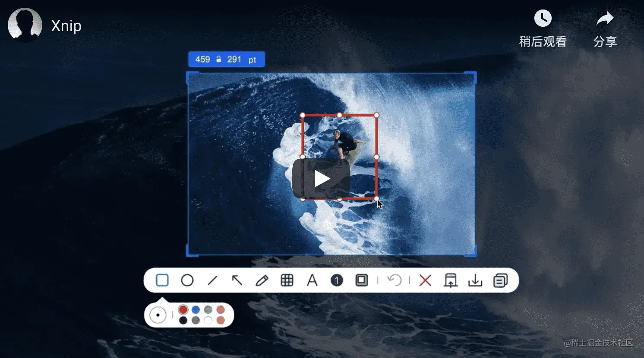Save screenshot with download arrow icon
Viewport: 644px width, 358px height.
475,280
